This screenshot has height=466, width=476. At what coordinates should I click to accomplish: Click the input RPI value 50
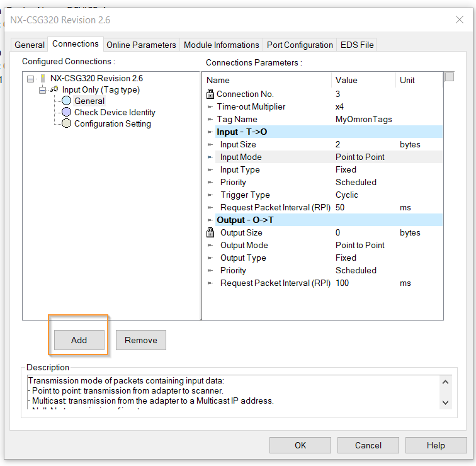pyautogui.click(x=340, y=207)
